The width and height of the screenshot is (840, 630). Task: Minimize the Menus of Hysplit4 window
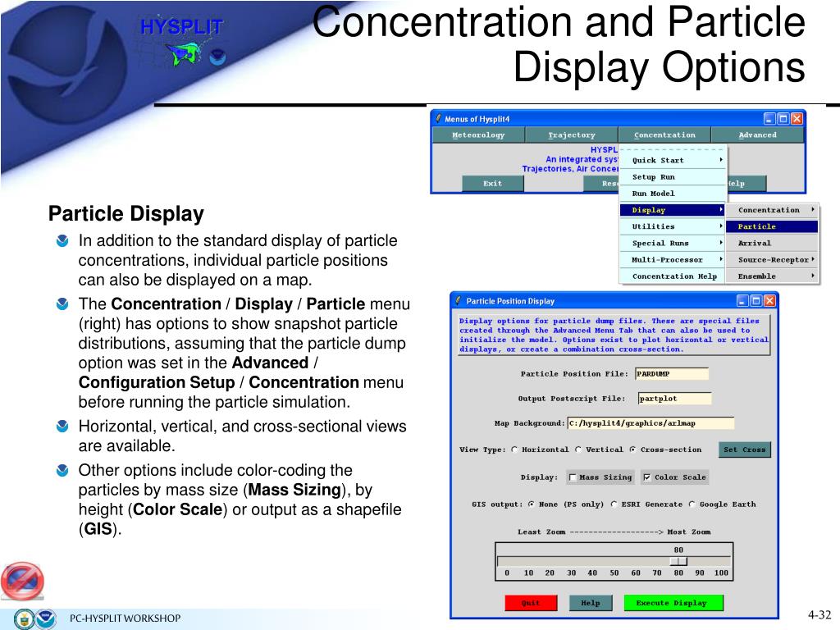click(769, 118)
